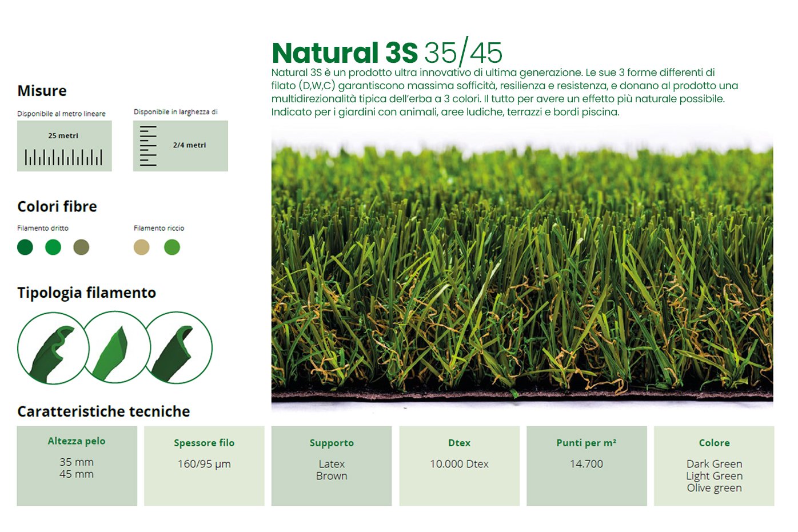Select the Punti per m² card
Screen dimensions: 798x532
(x=586, y=466)
